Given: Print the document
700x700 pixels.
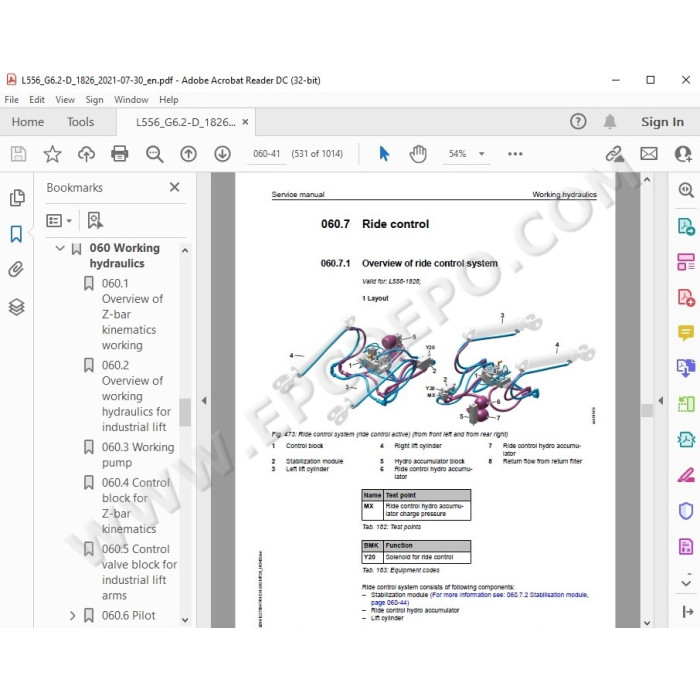Looking at the screenshot, I should click(120, 154).
